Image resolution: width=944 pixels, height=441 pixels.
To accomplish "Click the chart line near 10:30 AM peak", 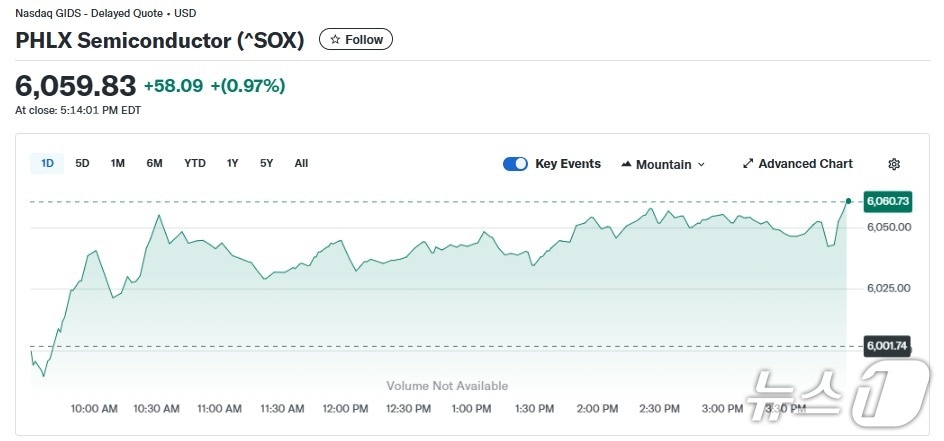I will pyautogui.click(x=158, y=215).
